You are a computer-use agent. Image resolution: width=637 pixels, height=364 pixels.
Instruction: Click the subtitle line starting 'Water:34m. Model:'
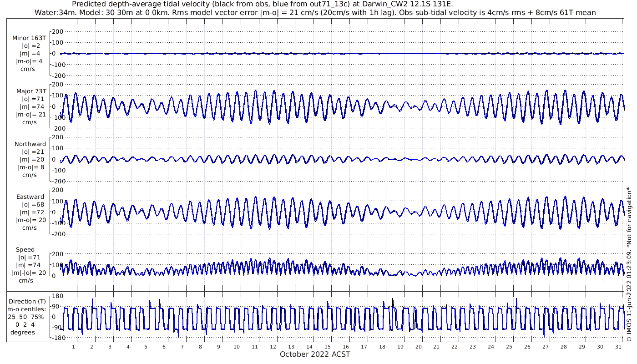click(x=315, y=12)
